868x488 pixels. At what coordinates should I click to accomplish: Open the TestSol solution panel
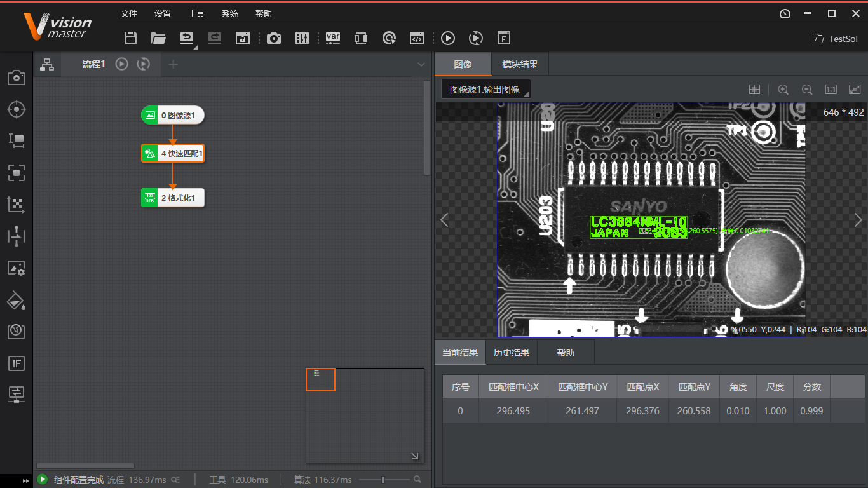click(x=834, y=38)
